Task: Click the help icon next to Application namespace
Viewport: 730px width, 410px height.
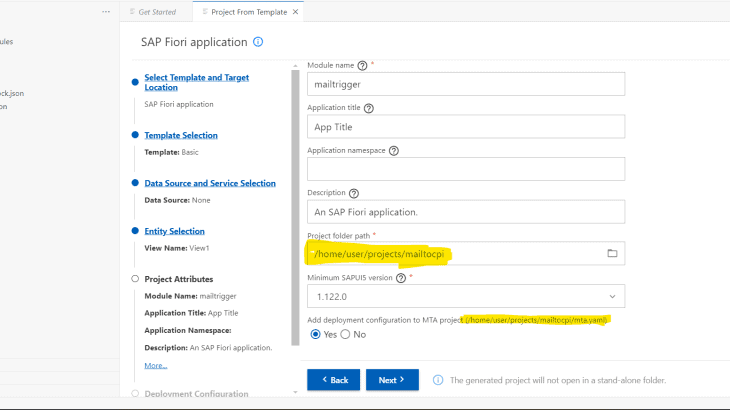Action: 393,151
